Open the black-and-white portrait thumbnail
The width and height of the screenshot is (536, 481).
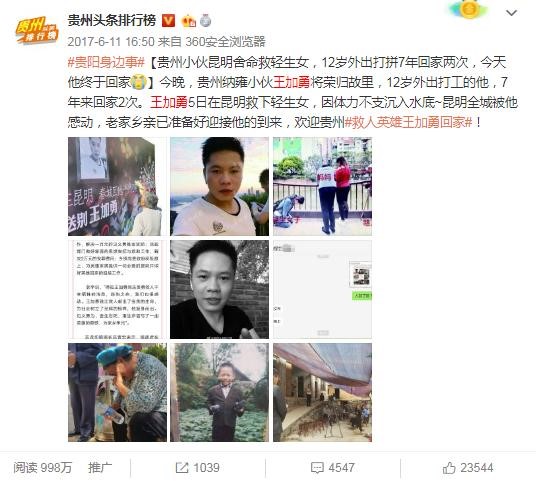[x=219, y=290]
